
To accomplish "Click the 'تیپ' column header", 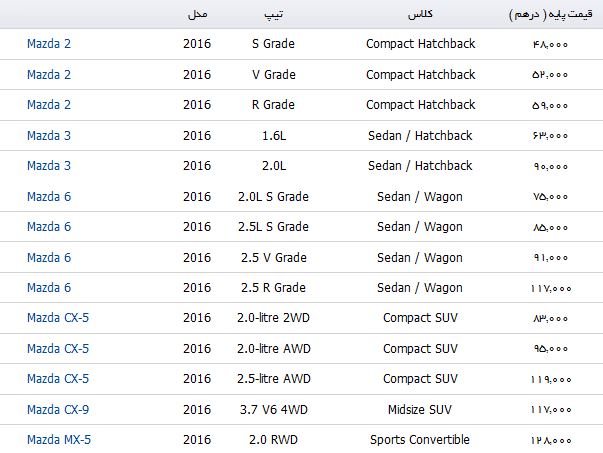I will coord(273,15).
